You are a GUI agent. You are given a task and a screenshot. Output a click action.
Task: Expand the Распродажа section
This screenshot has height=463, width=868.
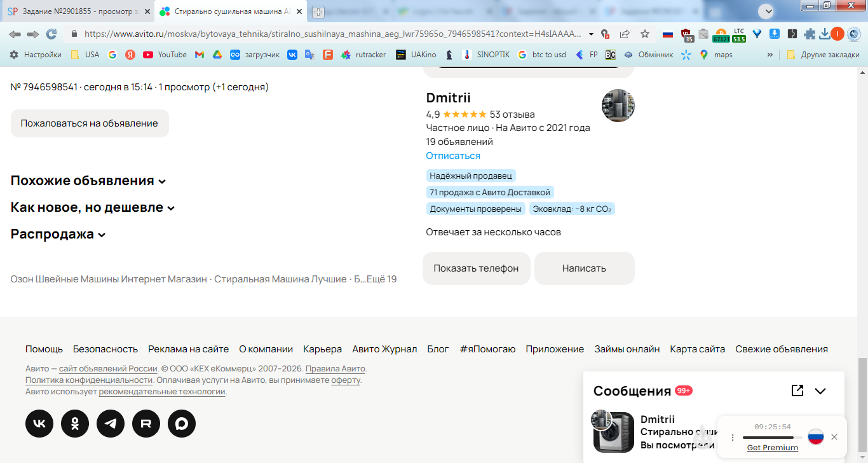tap(58, 234)
